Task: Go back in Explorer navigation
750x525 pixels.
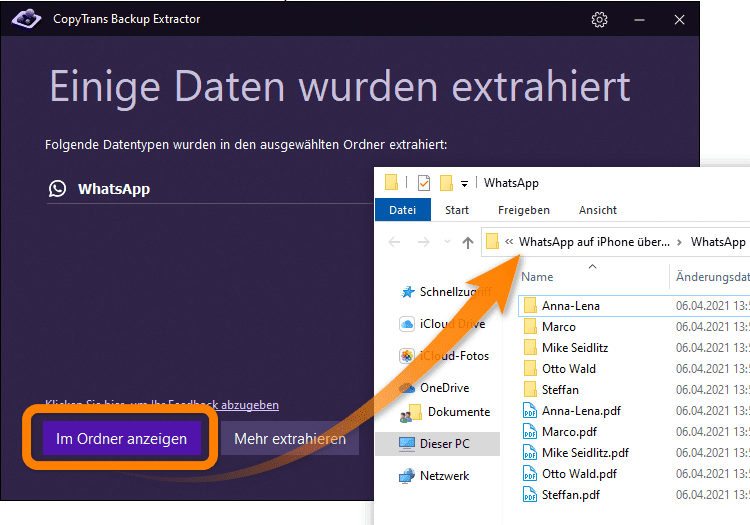Action: [394, 242]
